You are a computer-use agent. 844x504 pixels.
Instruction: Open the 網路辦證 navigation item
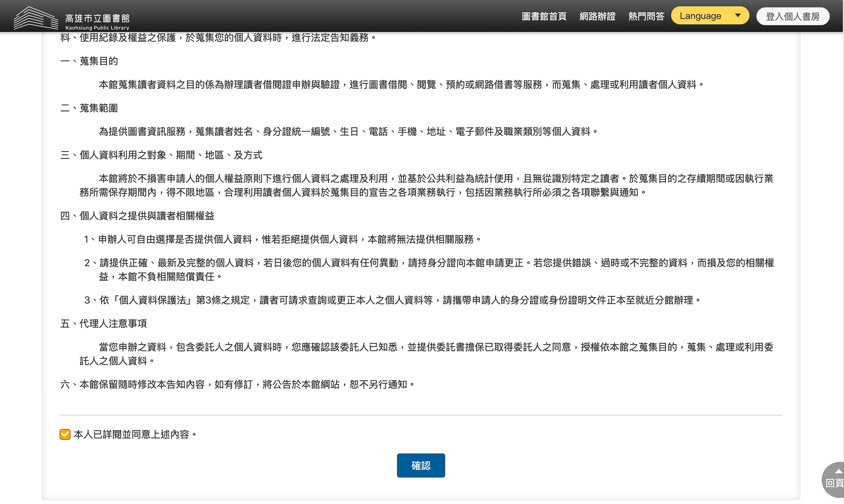[x=597, y=16]
